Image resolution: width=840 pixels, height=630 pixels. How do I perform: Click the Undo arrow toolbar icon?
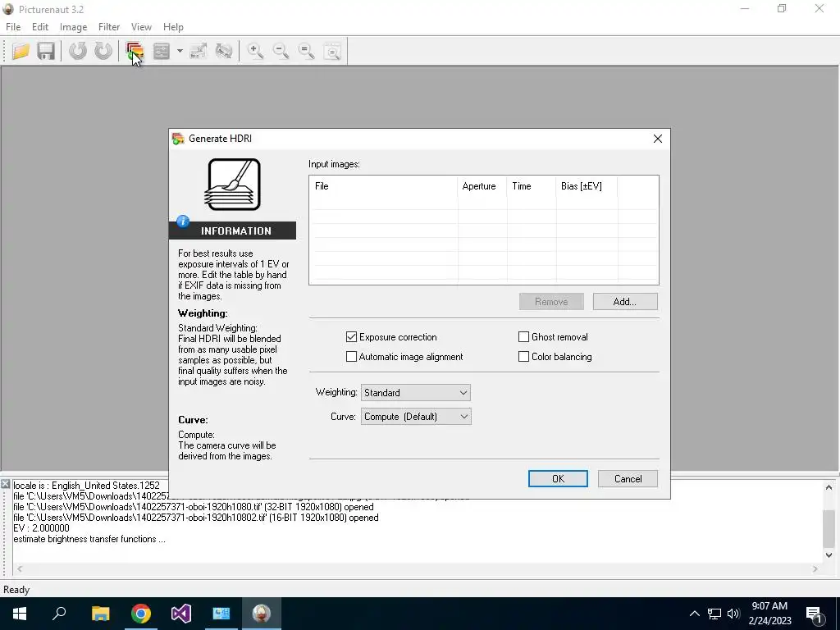click(x=78, y=51)
